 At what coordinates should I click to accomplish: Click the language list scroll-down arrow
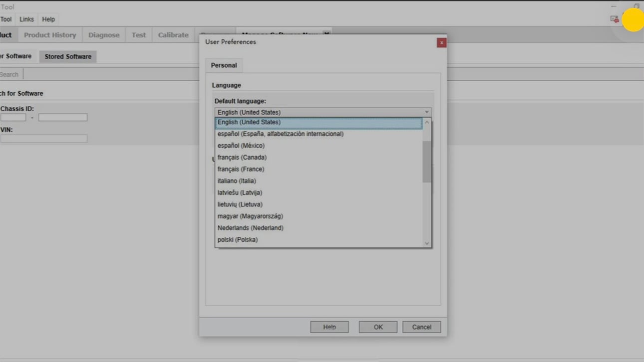pos(427,243)
